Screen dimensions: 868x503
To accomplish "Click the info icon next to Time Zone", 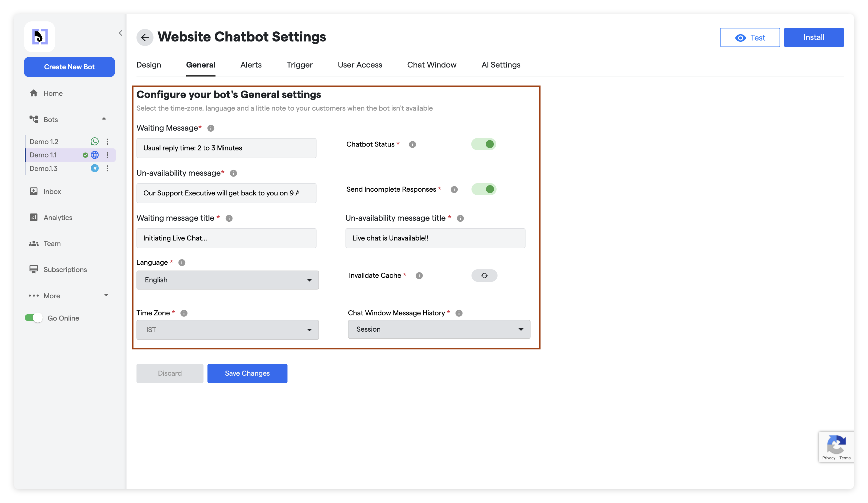I will [x=184, y=313].
